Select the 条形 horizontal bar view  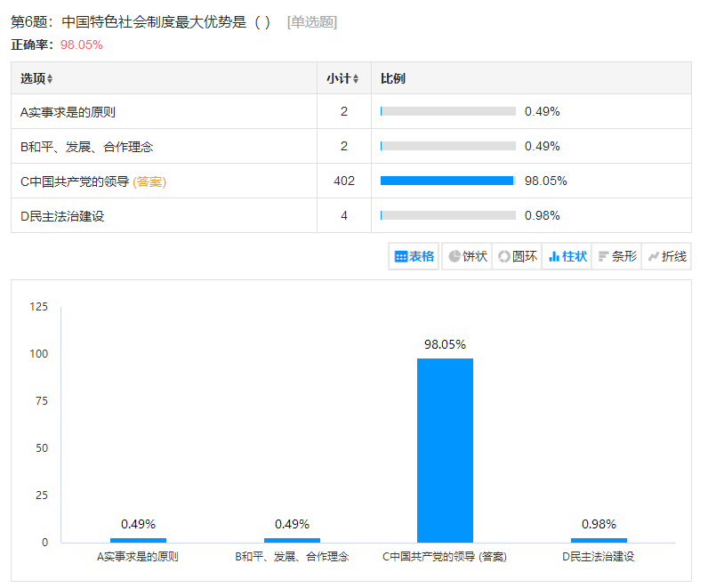coord(616,256)
